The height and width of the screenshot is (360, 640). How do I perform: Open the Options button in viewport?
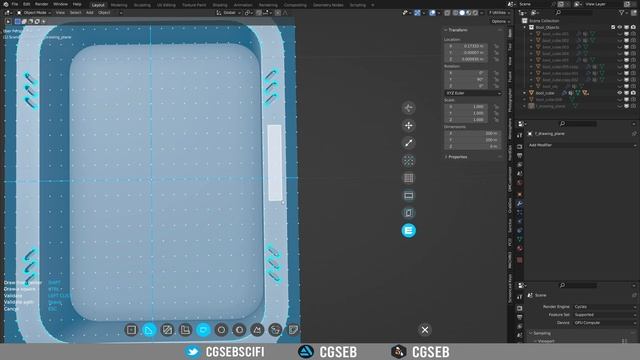point(500,21)
